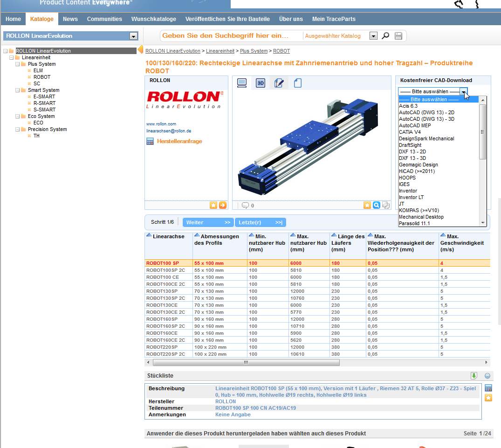Select the ROBOT130SP 2C table row
This screenshot has height=448, width=501.
pyautogui.click(x=317, y=298)
